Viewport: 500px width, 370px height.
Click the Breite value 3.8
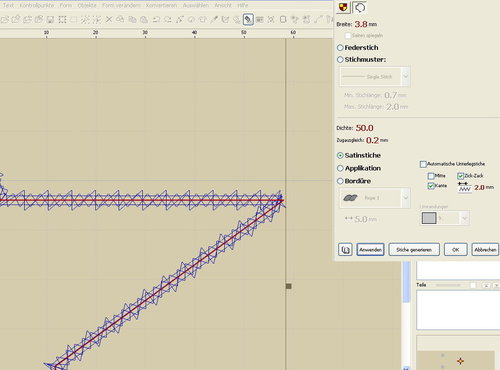pyautogui.click(x=361, y=24)
